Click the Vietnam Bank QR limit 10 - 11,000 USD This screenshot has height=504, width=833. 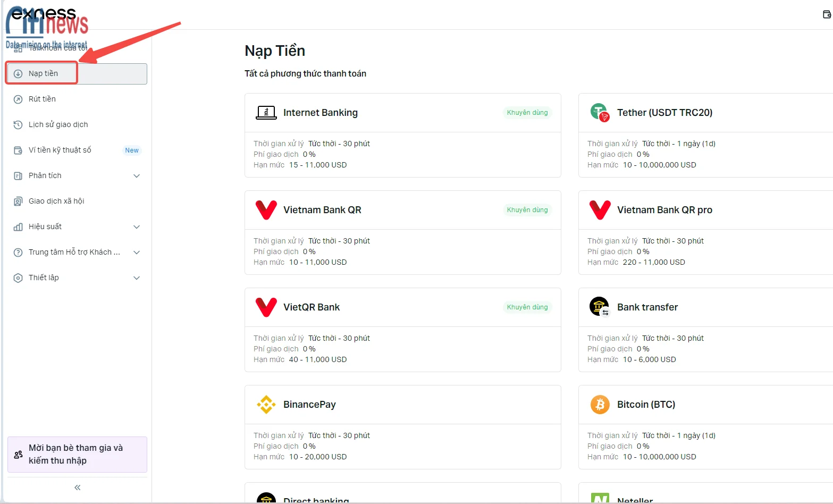[318, 262]
